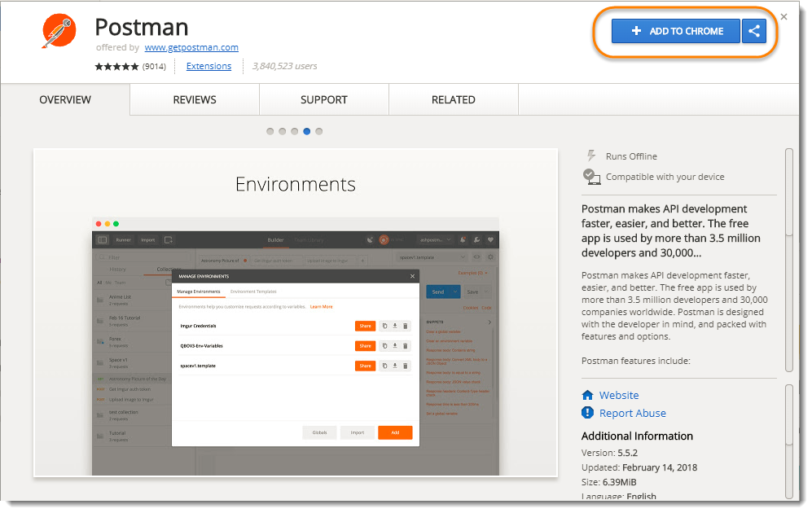Screen dimensions: 812x513
Task: Open the Environment Templates tab
Action: pos(252,292)
